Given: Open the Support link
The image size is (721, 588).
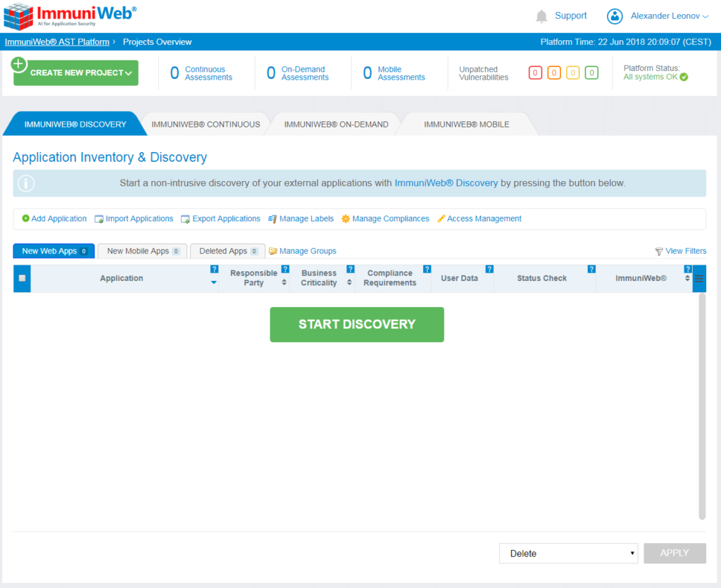Looking at the screenshot, I should click(570, 15).
